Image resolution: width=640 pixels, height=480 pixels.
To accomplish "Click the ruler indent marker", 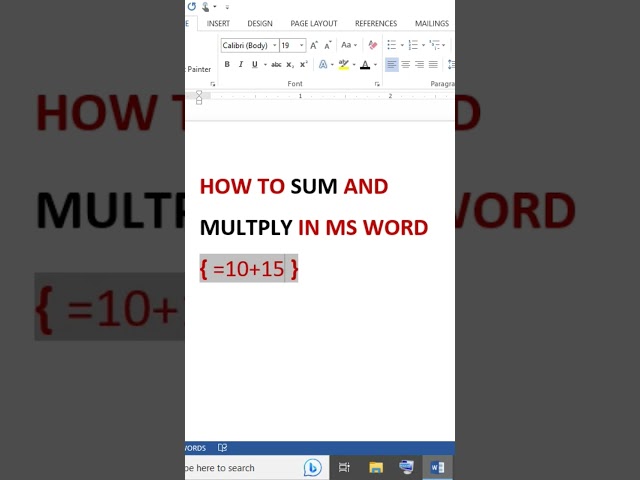I will 199,97.
